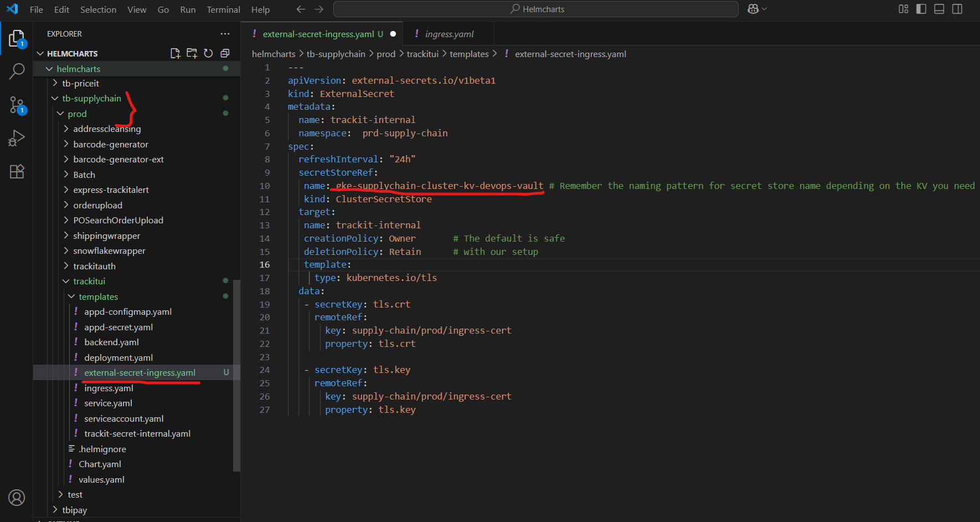This screenshot has height=522, width=980.
Task: Open the Extensions view
Action: pos(17,172)
